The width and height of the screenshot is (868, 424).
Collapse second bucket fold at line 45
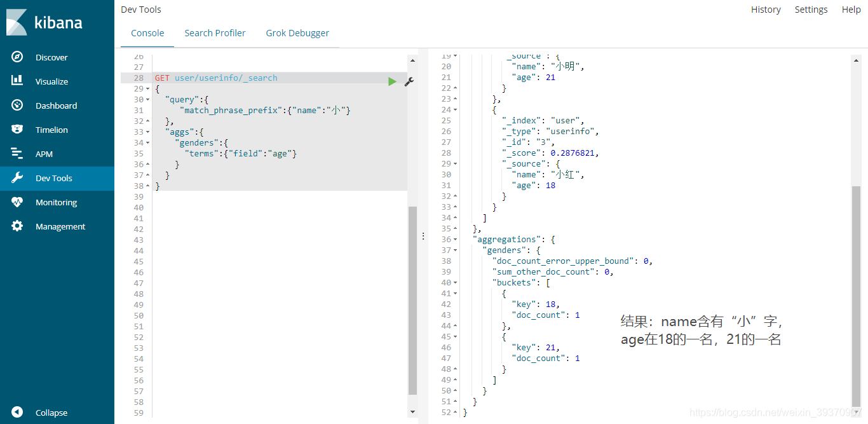click(x=456, y=336)
